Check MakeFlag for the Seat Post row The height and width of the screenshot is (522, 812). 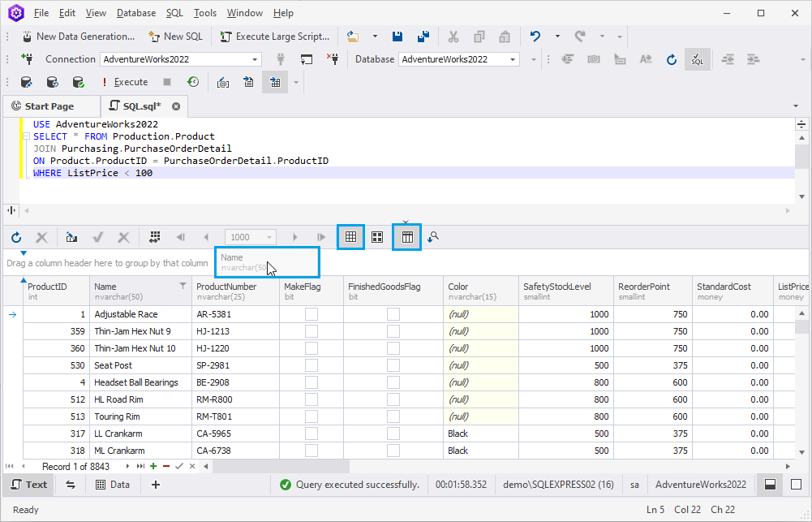[x=311, y=365]
